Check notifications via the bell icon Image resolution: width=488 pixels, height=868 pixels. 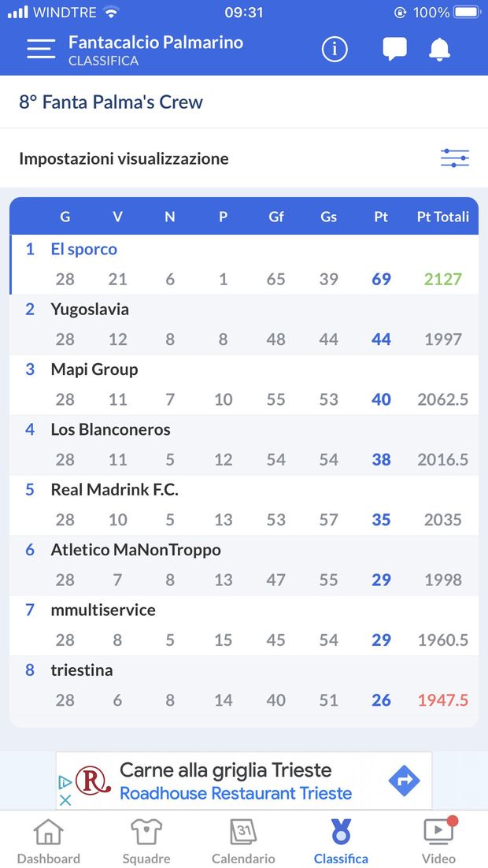(440, 49)
